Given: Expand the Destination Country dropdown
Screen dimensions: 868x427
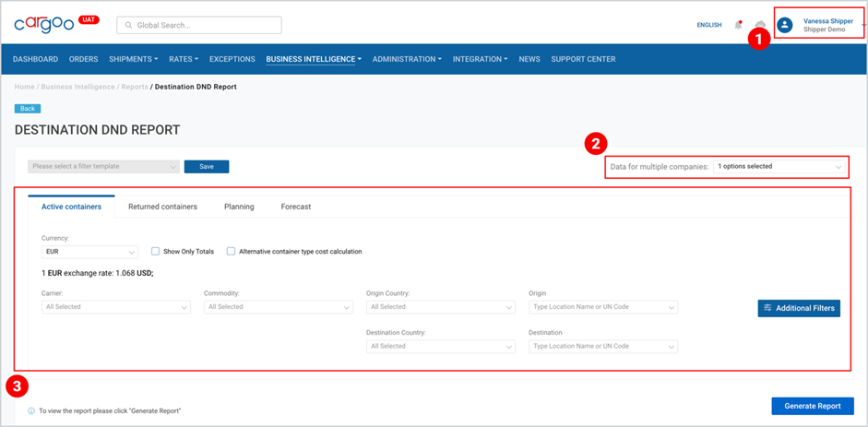Looking at the screenshot, I should coord(441,346).
